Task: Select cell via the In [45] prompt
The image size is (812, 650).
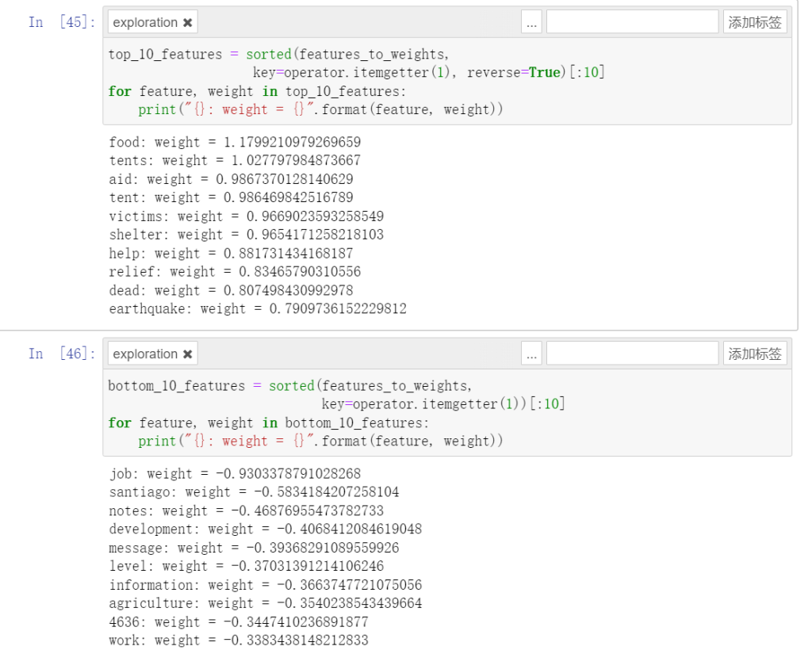Action: pyautogui.click(x=61, y=22)
